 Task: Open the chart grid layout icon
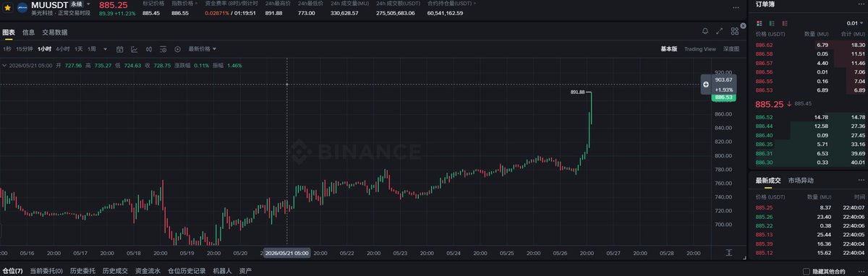pyautogui.click(x=734, y=31)
